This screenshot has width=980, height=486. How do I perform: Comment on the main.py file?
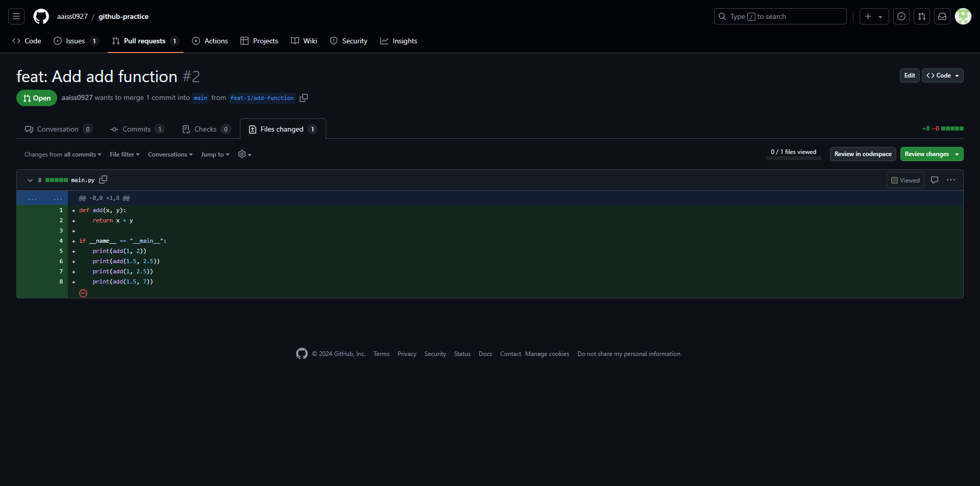pyautogui.click(x=935, y=180)
